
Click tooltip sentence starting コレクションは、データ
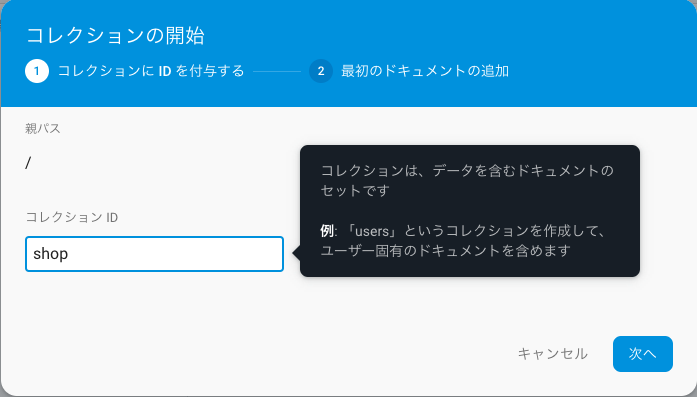(x=467, y=171)
